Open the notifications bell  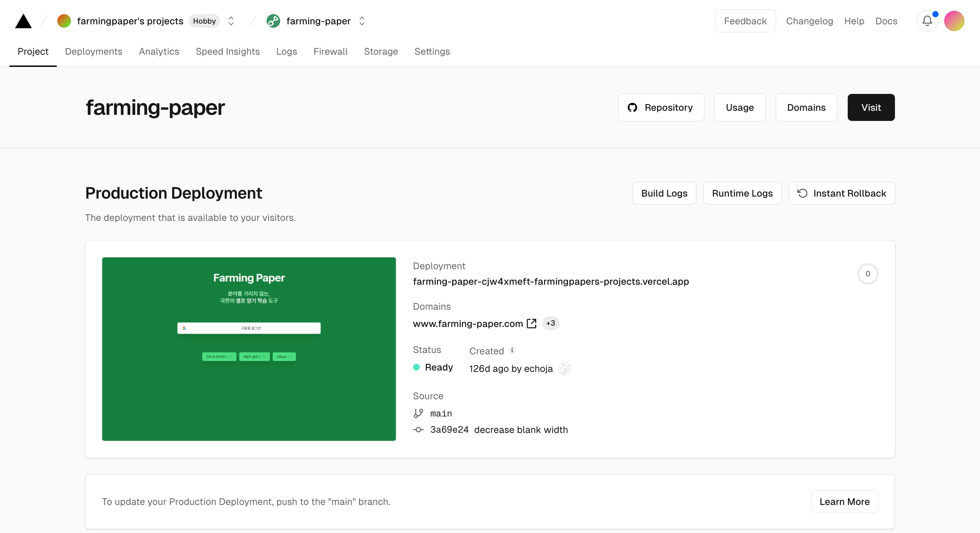927,21
